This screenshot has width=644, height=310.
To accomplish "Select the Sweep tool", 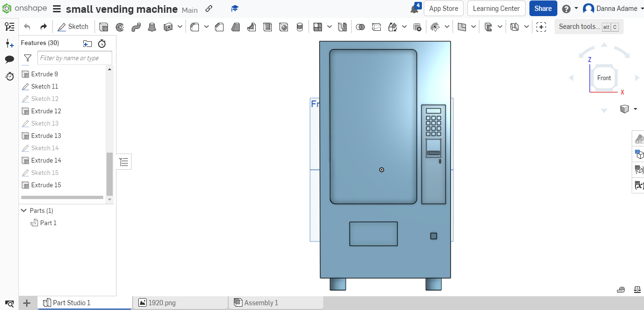I will point(136,27).
